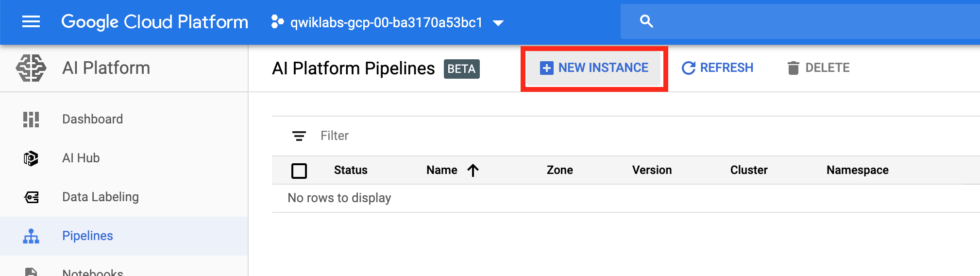
Task: Click the NEW INSTANCE button
Action: (x=594, y=68)
